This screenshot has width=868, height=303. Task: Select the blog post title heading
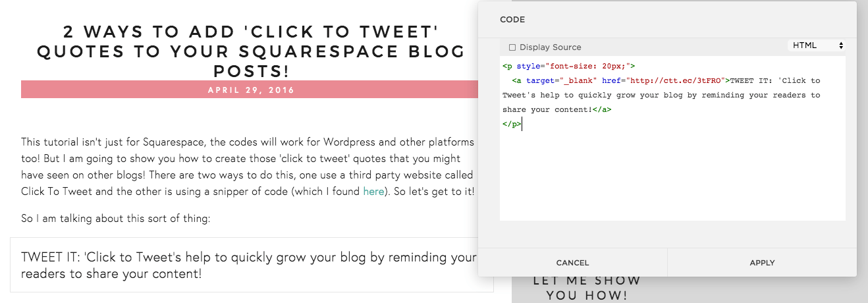[x=251, y=51]
